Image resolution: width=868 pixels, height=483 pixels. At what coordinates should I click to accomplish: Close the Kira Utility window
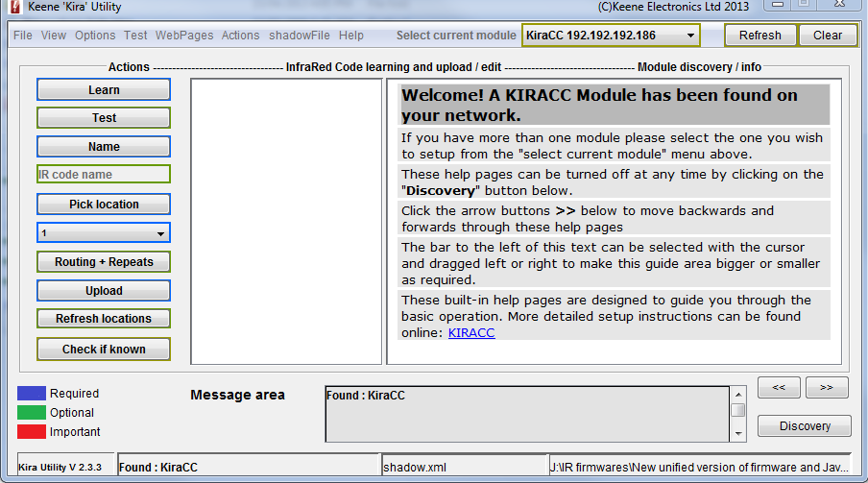pos(840,5)
